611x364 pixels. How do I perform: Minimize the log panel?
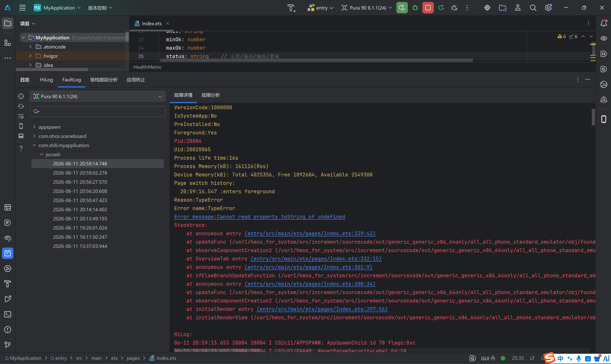tap(588, 79)
